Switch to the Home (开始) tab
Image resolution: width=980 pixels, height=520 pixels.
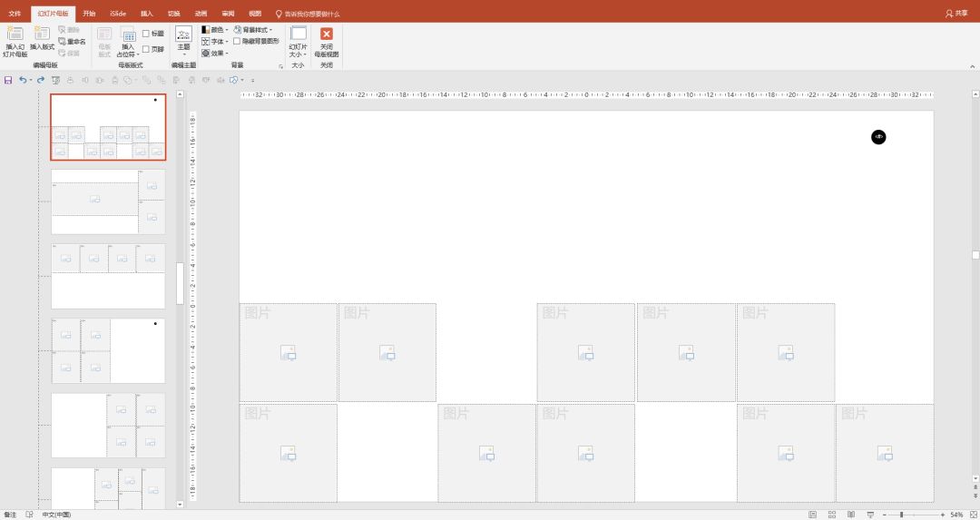click(89, 13)
